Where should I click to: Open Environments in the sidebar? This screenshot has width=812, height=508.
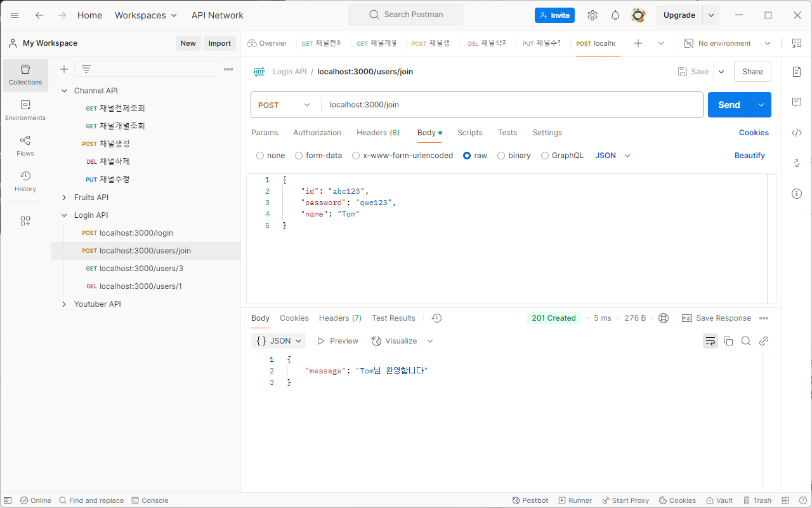click(x=25, y=110)
